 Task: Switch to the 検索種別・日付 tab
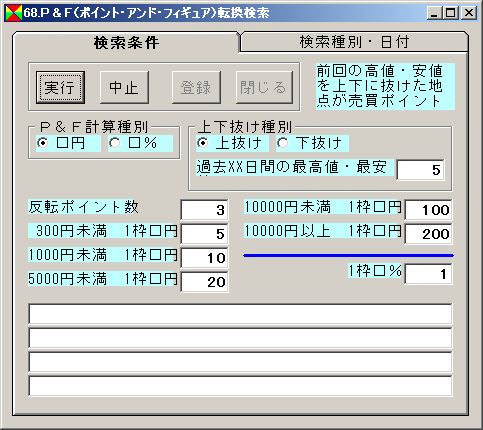pyautogui.click(x=354, y=42)
